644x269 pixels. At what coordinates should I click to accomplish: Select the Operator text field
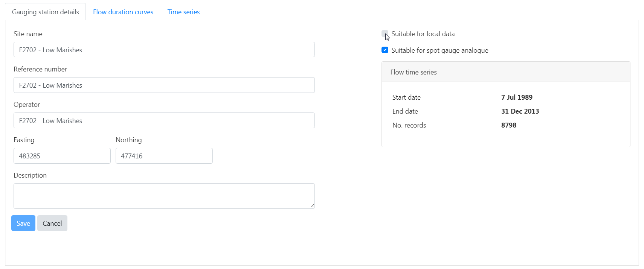coord(164,120)
